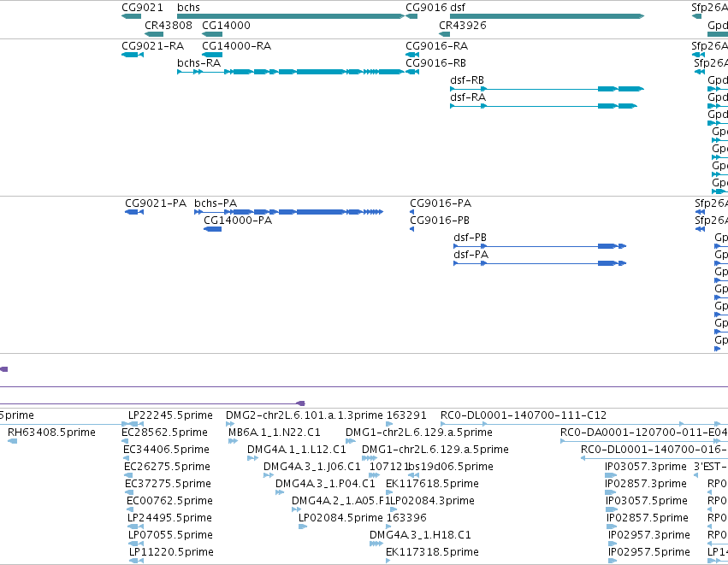Click the purple arrow-ended feature line
This screenshot has height=565, width=728.
point(152,403)
